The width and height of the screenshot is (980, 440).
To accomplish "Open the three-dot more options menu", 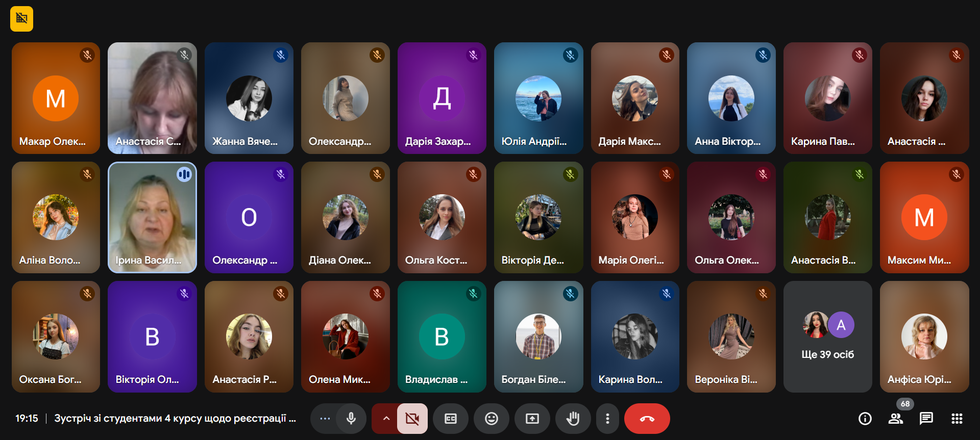I will tap(607, 419).
